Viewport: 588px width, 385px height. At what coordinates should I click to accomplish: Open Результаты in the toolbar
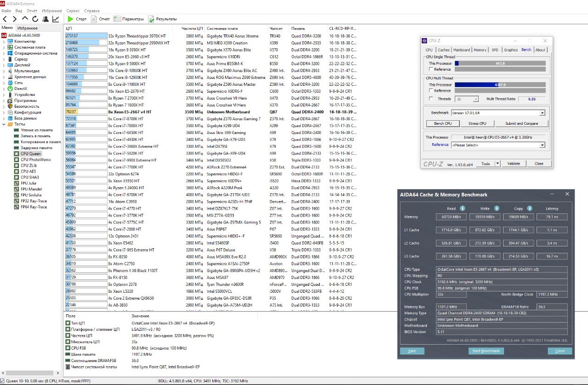click(x=163, y=19)
